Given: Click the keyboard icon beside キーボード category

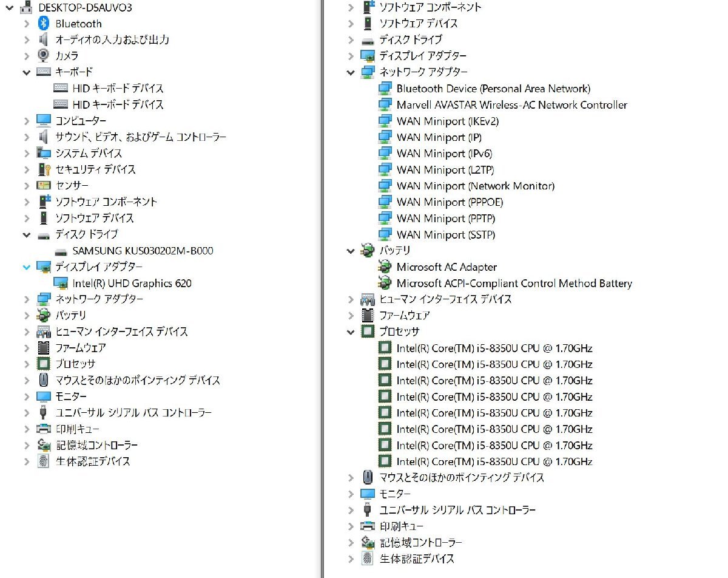Looking at the screenshot, I should (x=43, y=72).
